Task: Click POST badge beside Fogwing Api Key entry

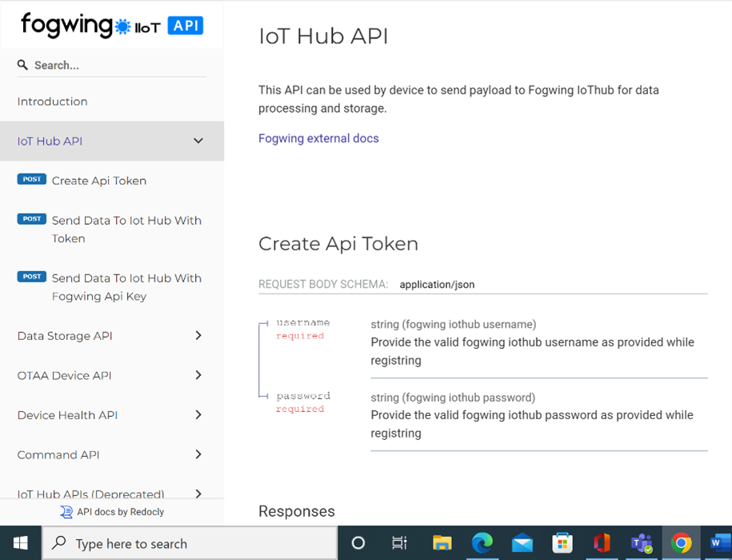Action: 32,277
